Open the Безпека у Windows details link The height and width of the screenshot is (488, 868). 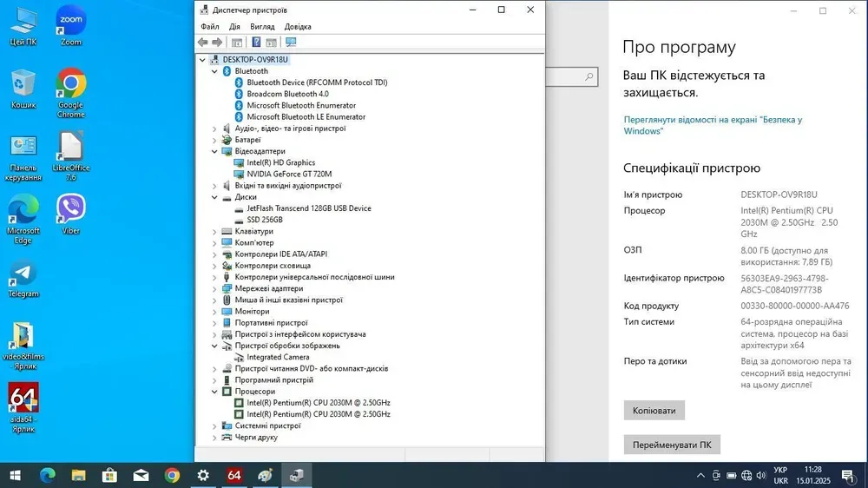point(712,125)
